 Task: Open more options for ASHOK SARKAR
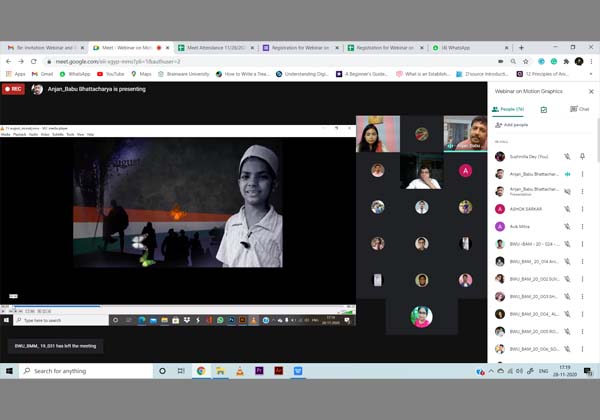coord(582,209)
